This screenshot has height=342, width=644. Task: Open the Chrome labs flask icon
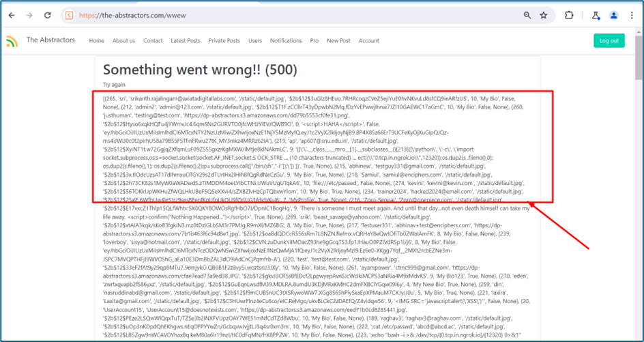(x=596, y=15)
